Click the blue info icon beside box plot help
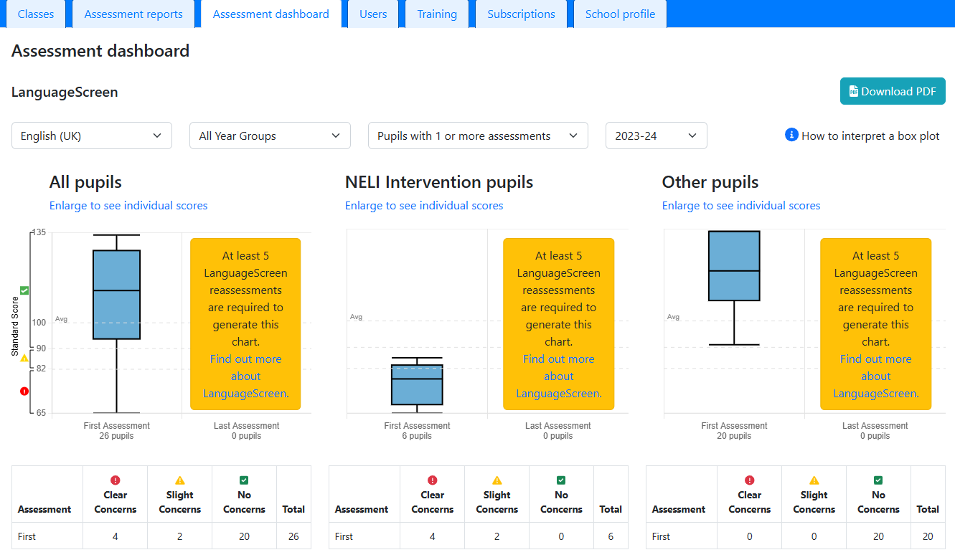 pos(791,135)
